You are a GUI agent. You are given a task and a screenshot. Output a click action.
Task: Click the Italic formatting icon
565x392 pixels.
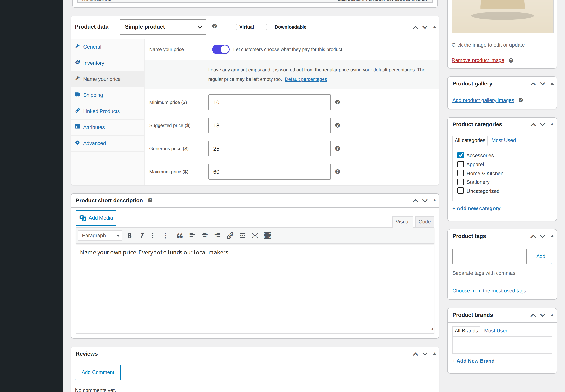(x=142, y=236)
